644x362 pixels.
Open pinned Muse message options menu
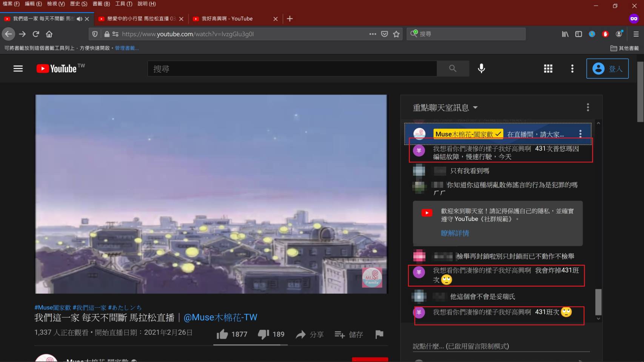click(580, 134)
